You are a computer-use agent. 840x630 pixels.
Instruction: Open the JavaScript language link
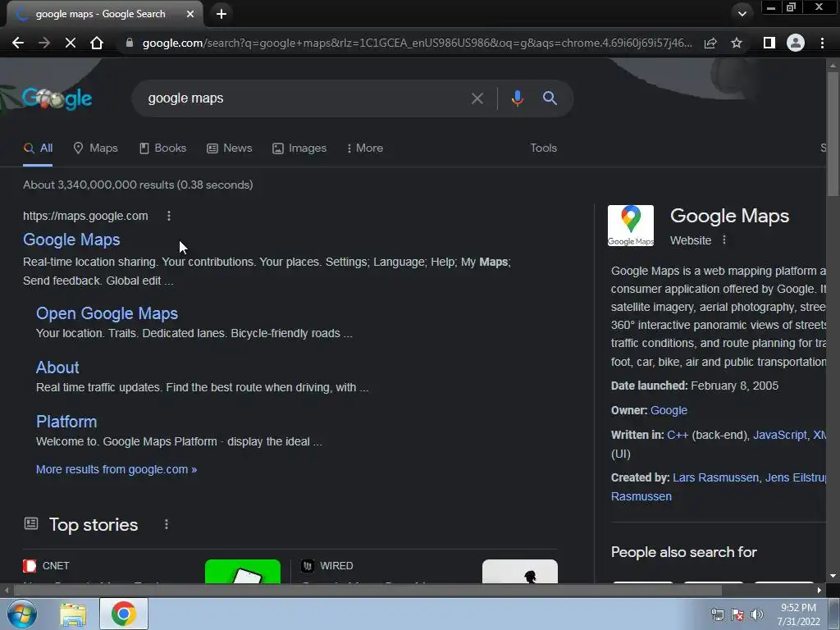(780, 436)
